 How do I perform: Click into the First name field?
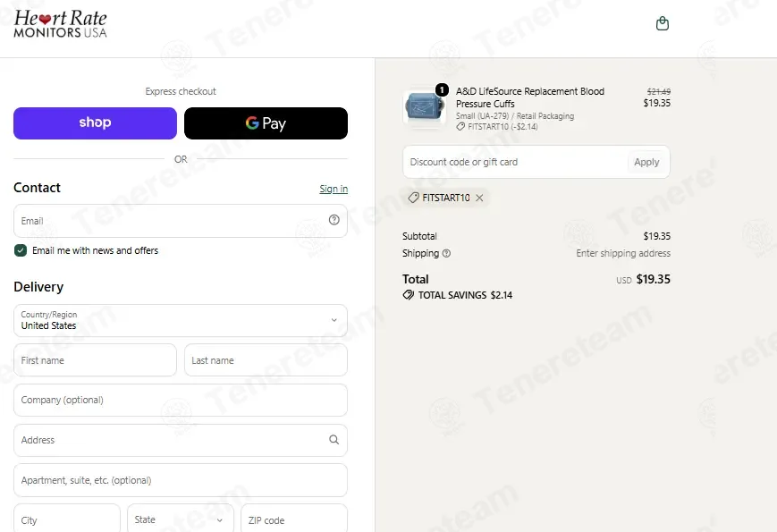(95, 360)
